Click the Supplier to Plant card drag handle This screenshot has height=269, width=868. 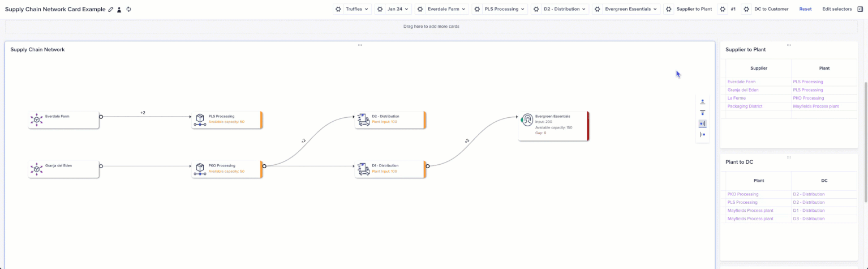pyautogui.click(x=789, y=45)
